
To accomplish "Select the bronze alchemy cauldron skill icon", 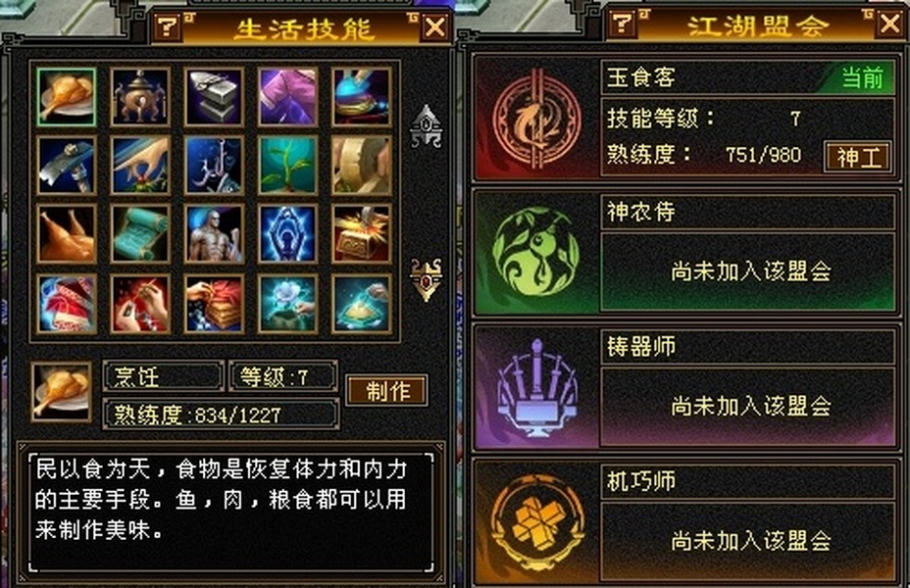I will [x=140, y=97].
